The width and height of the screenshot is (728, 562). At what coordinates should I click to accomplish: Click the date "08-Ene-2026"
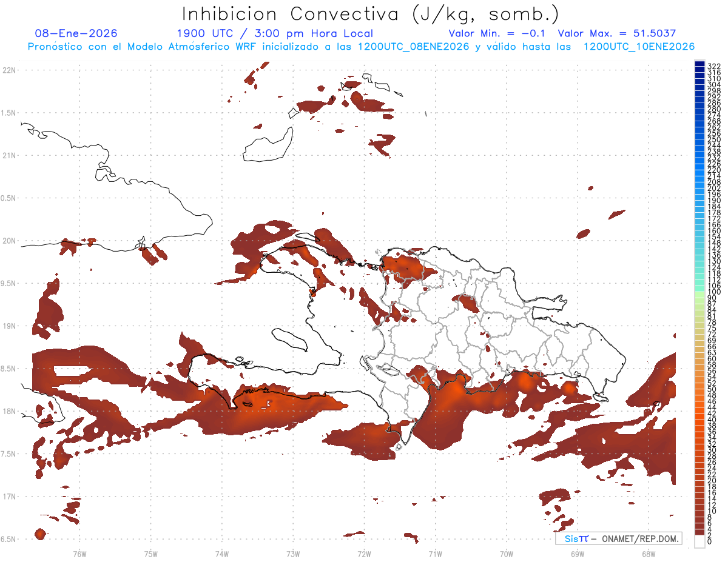(76, 33)
